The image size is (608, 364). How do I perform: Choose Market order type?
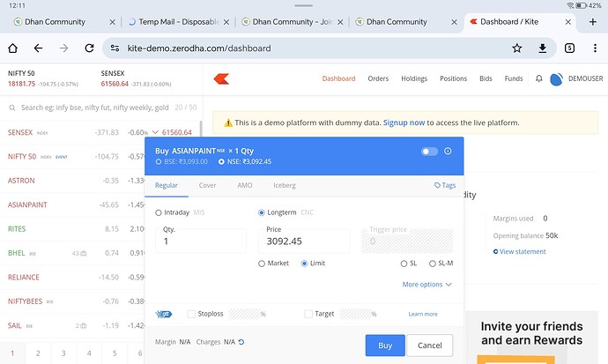tap(262, 264)
